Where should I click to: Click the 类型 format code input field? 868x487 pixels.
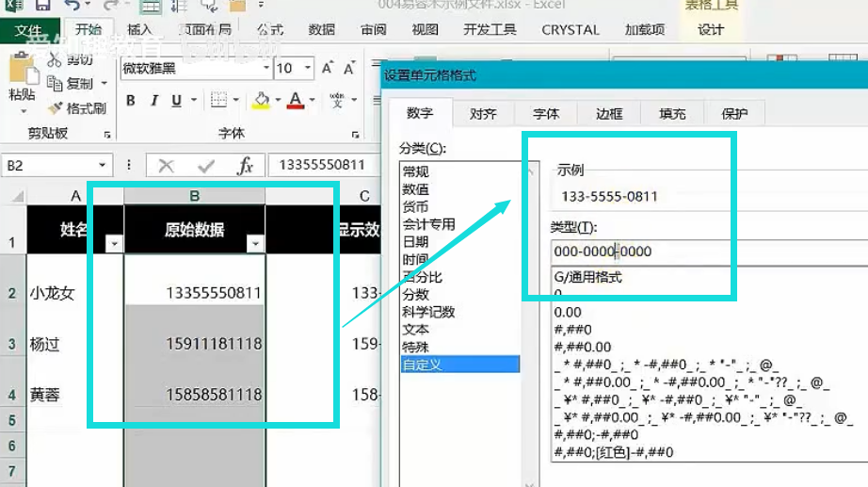click(710, 252)
